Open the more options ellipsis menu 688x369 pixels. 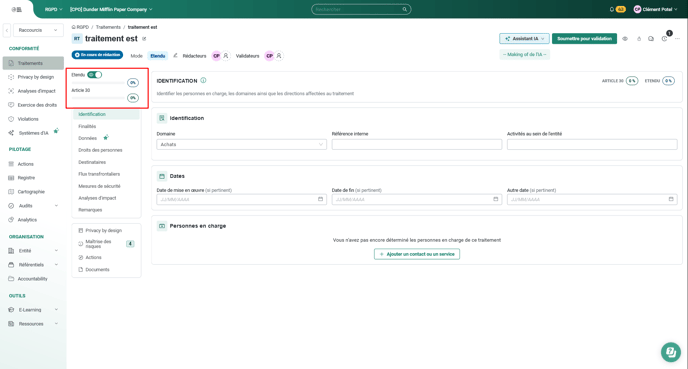tap(677, 39)
